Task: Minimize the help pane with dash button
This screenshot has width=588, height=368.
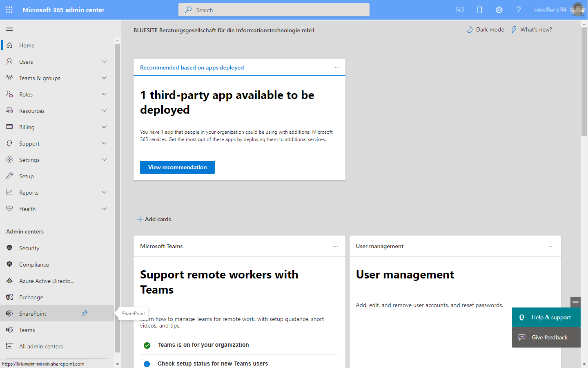Action: coord(575,302)
